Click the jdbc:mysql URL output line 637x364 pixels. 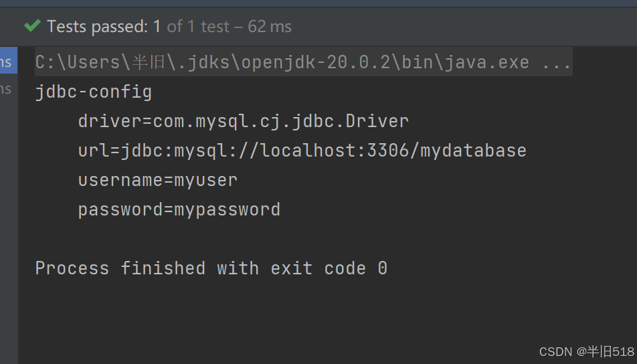(x=302, y=151)
